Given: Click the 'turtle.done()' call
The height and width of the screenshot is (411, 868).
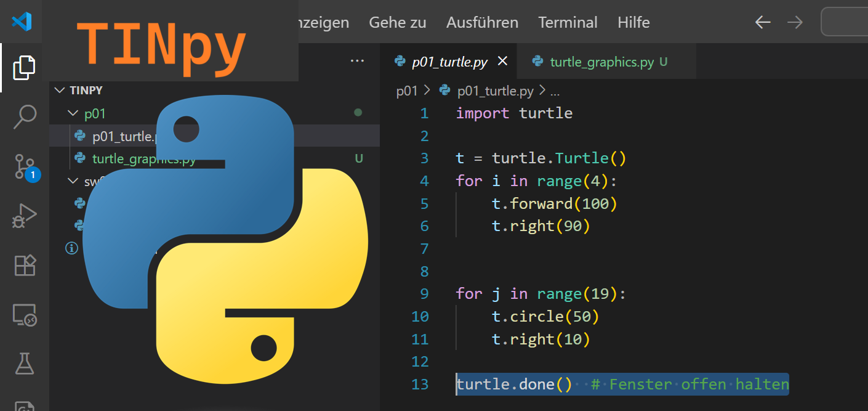Looking at the screenshot, I should [x=513, y=385].
